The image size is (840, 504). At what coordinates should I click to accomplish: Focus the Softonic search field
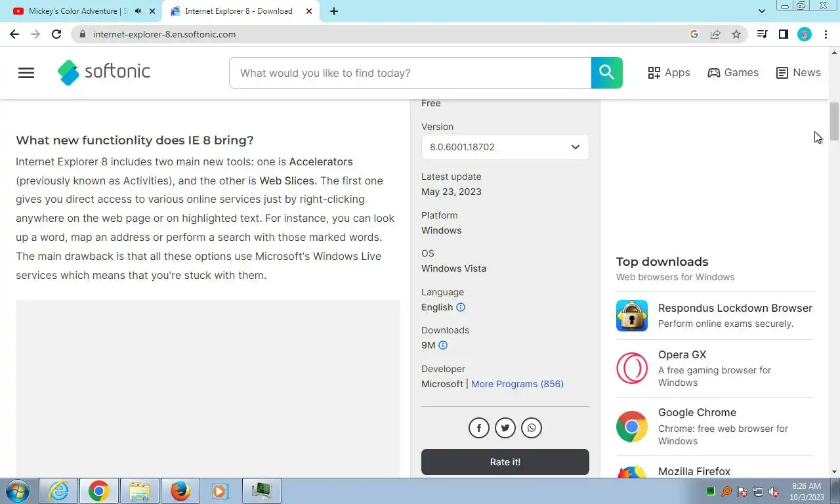coord(410,73)
